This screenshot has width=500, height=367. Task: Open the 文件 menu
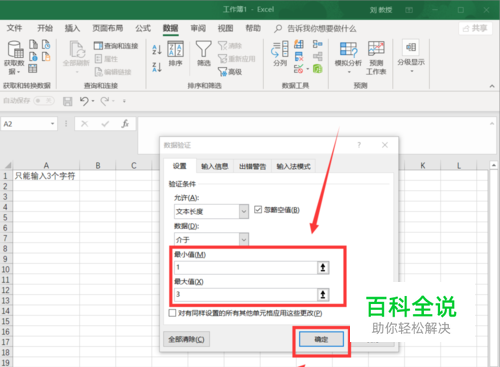click(14, 28)
